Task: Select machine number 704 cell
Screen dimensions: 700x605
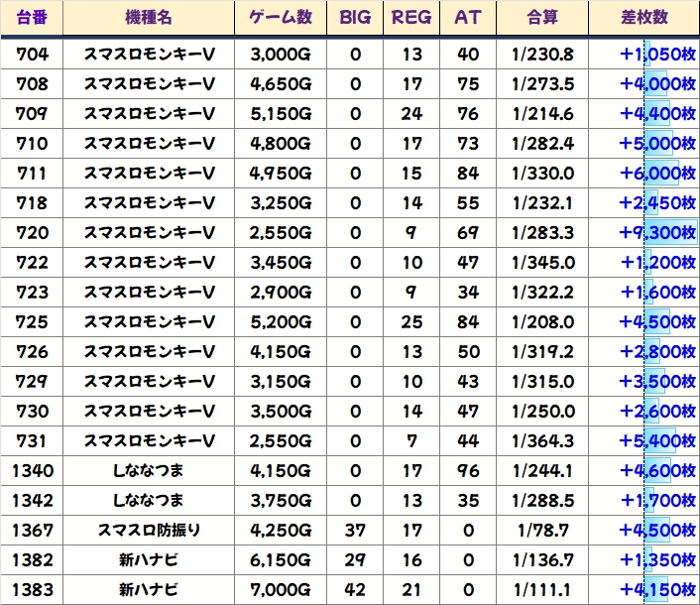Action: tap(32, 55)
